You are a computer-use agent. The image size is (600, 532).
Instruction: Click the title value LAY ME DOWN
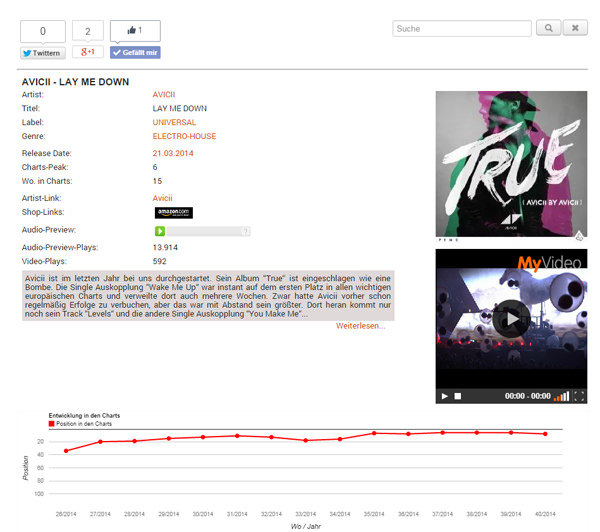click(x=179, y=109)
